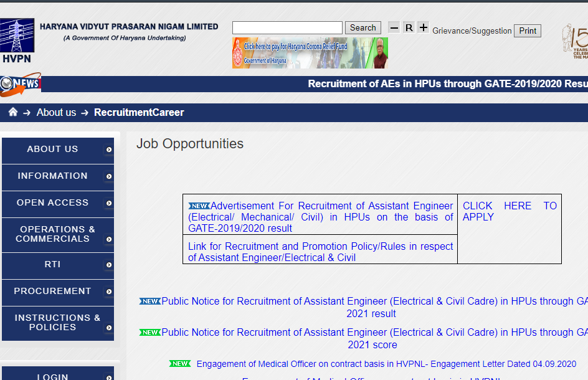This screenshot has height=380, width=588.
Task: Open the ABOUT US menu item
Action: 58,150
